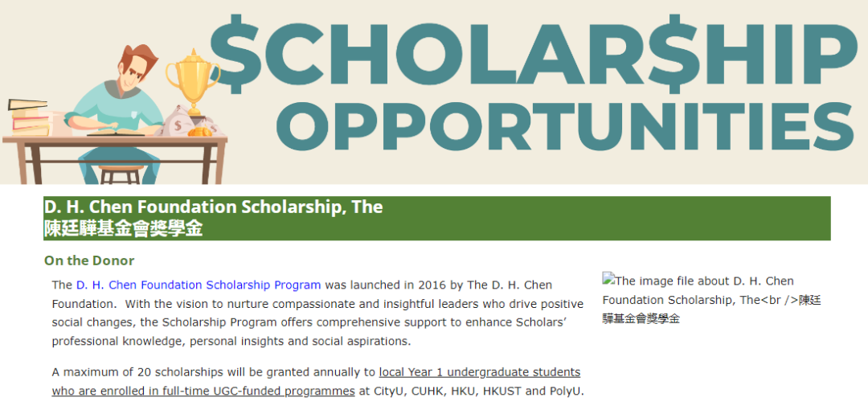Click the image alt text about D. H. Chen

click(711, 300)
